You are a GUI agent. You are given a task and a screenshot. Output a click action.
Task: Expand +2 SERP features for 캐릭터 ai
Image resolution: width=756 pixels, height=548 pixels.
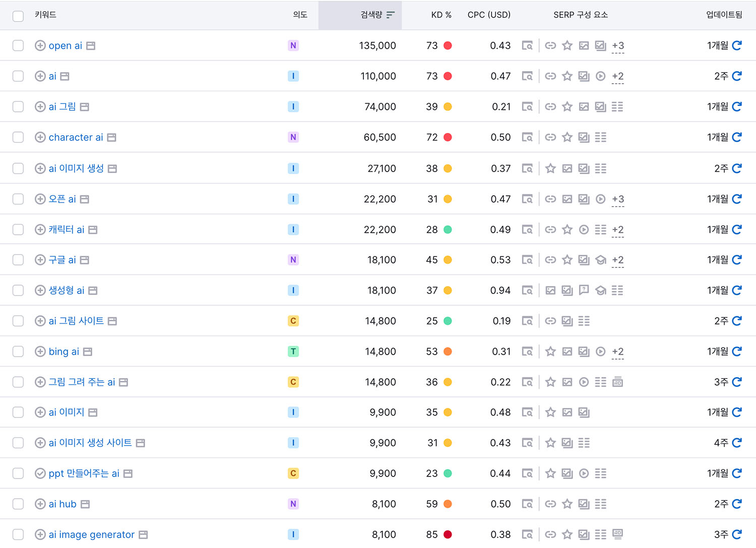click(x=618, y=230)
